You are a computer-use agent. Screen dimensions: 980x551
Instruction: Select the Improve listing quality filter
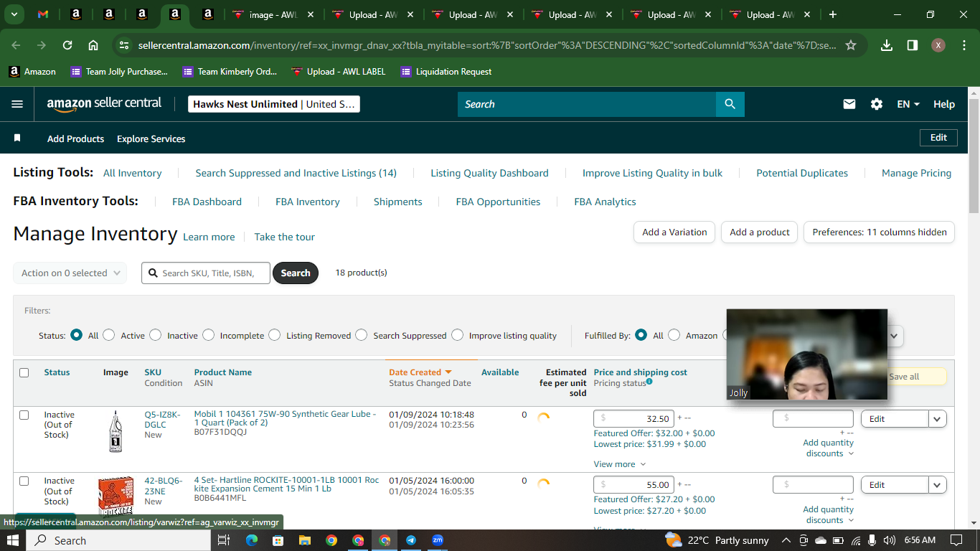click(x=458, y=335)
